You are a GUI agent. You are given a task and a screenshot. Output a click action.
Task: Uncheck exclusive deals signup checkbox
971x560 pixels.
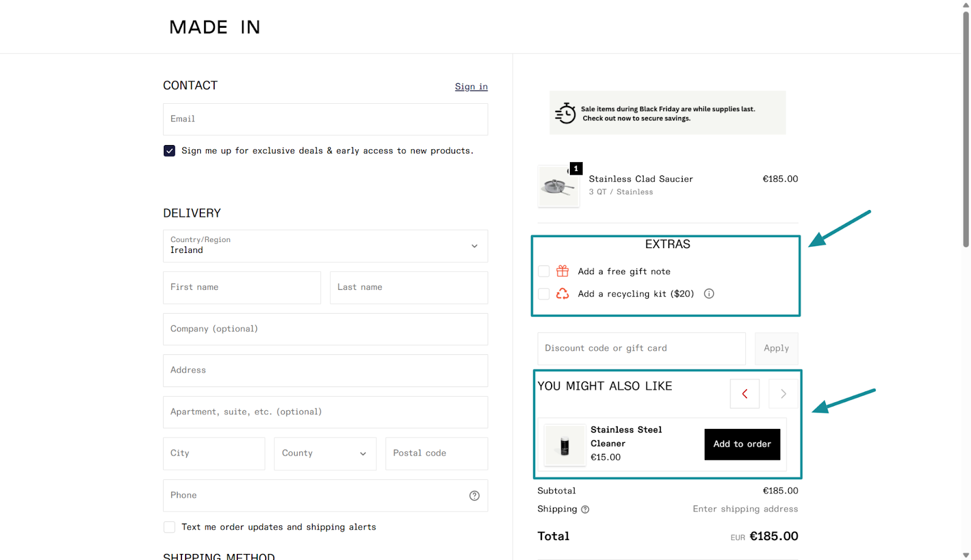(169, 150)
